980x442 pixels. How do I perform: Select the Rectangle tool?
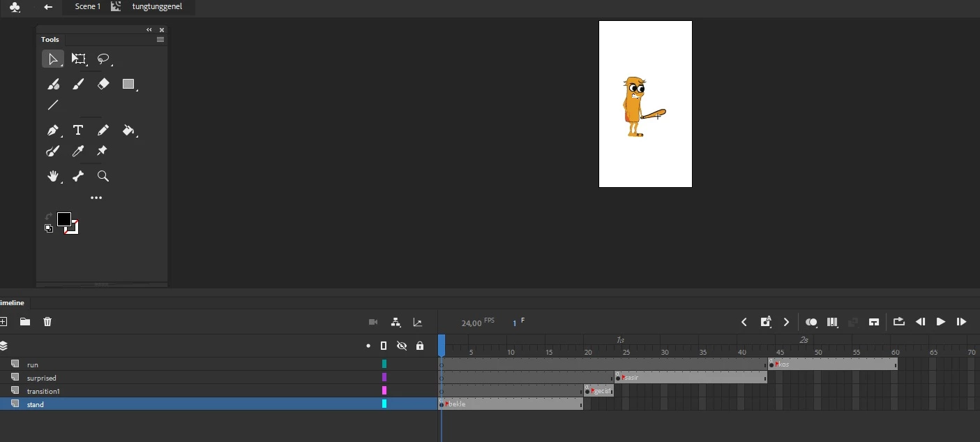click(x=128, y=84)
